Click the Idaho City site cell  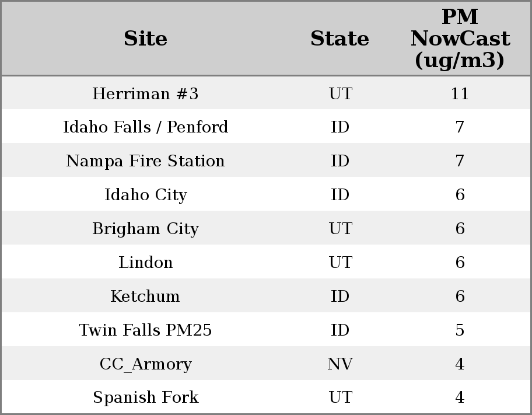coord(145,195)
